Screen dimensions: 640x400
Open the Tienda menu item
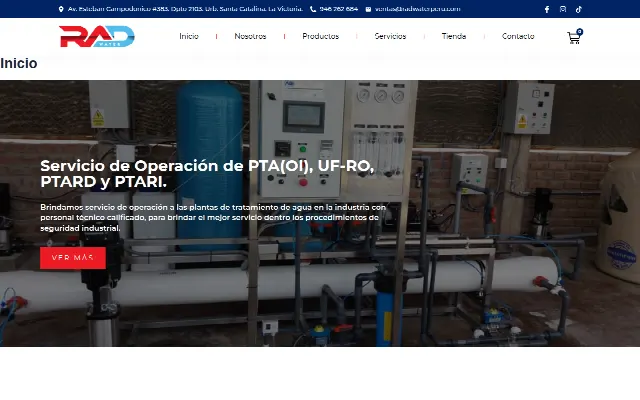click(454, 36)
